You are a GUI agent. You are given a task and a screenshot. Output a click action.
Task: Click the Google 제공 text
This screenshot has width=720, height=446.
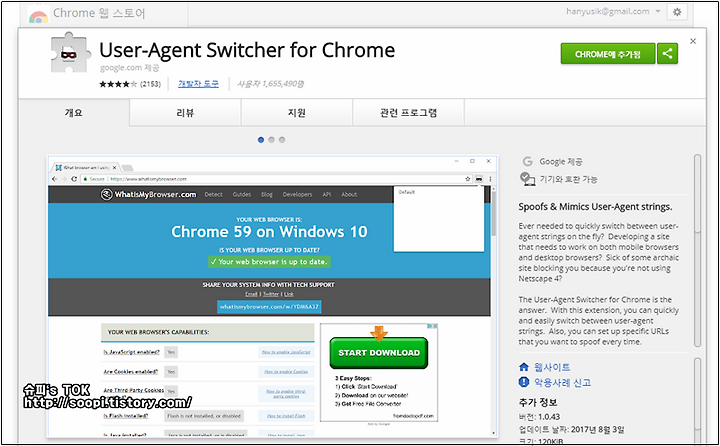click(x=561, y=162)
